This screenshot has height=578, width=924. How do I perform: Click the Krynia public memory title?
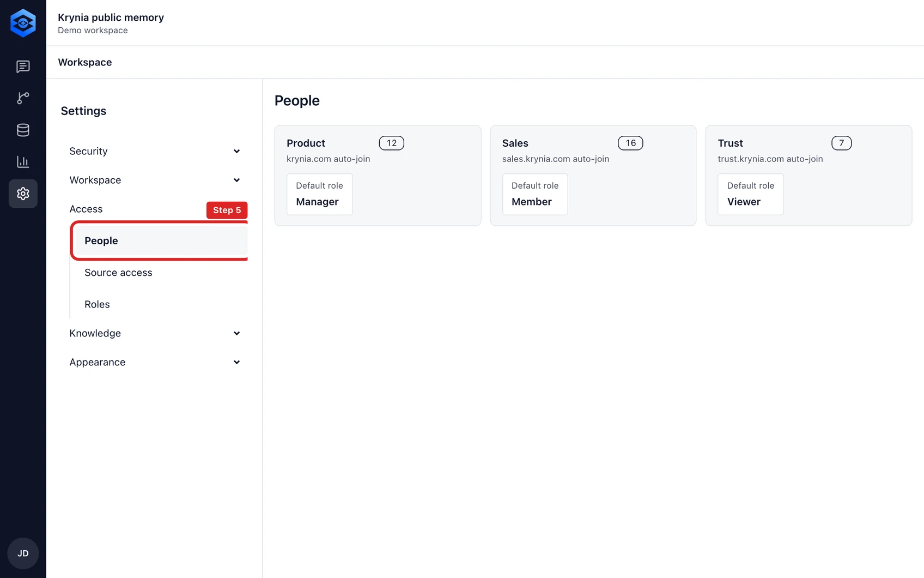111,17
